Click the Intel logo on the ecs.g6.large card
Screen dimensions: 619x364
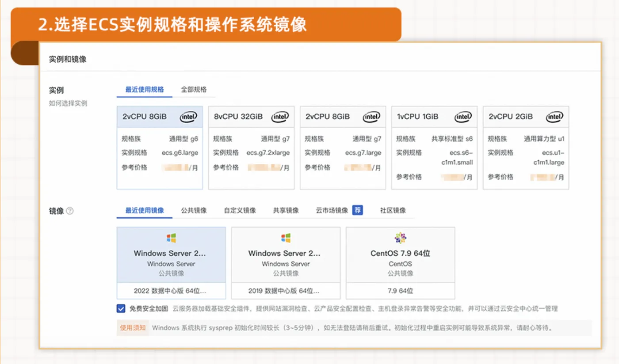(188, 117)
